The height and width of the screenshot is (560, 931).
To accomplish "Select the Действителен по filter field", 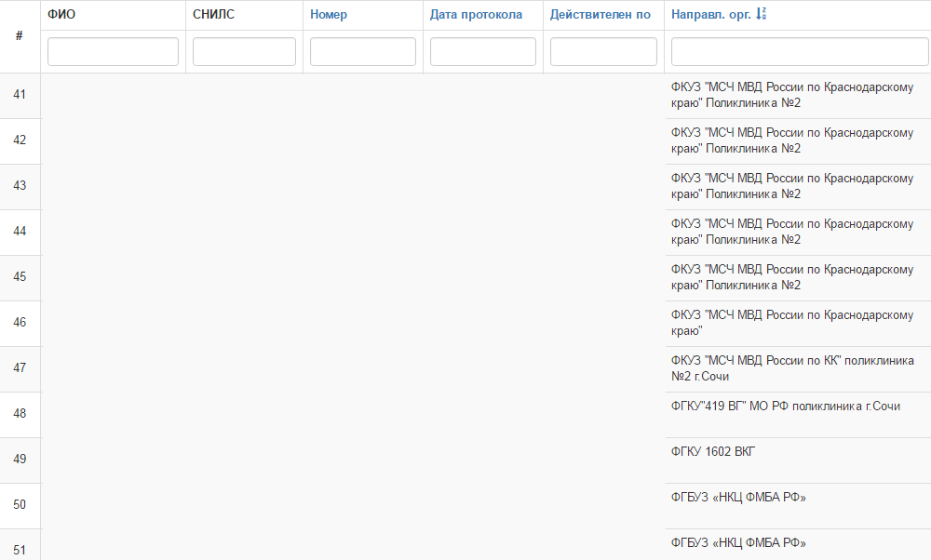I will coord(603,52).
